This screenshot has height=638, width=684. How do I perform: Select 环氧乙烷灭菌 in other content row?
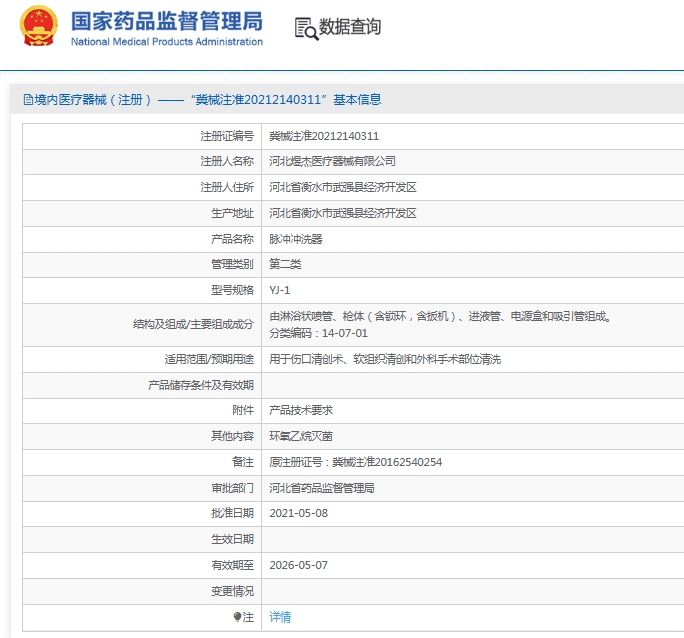(301, 436)
